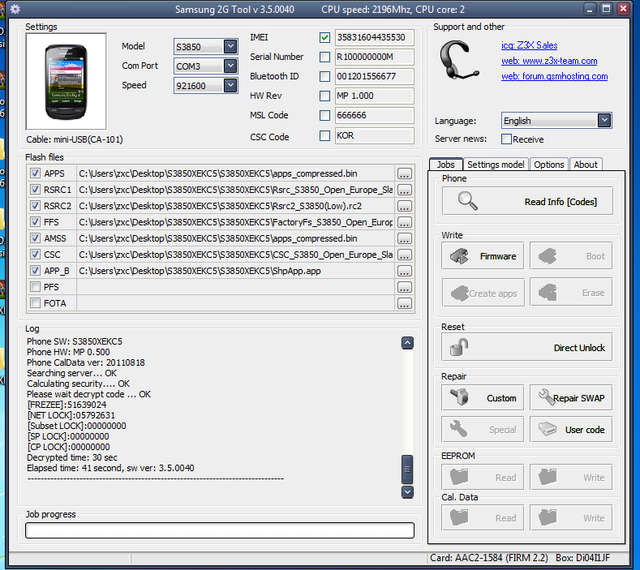Click the log scroll up arrow
640x570 pixels.
click(407, 343)
